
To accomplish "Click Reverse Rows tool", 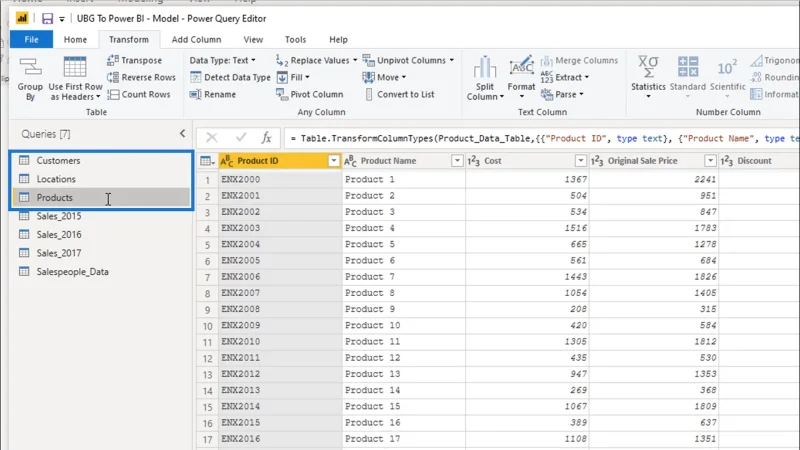I will point(141,78).
